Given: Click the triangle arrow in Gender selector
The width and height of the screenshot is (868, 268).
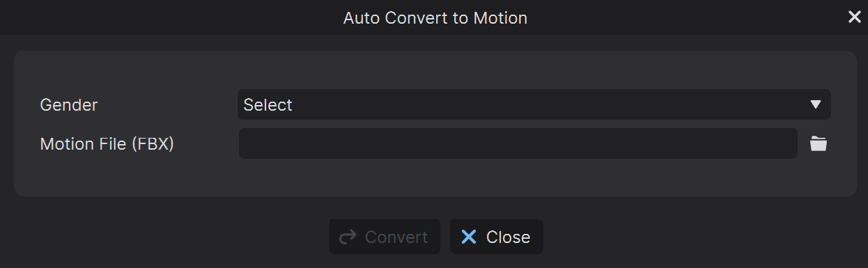Looking at the screenshot, I should pyautogui.click(x=816, y=105).
